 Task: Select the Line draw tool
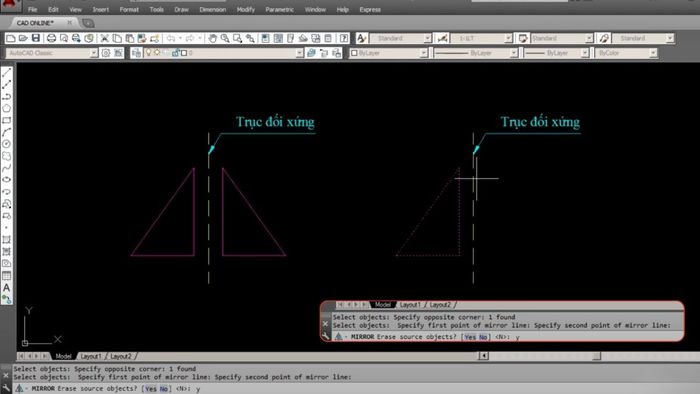tap(7, 73)
